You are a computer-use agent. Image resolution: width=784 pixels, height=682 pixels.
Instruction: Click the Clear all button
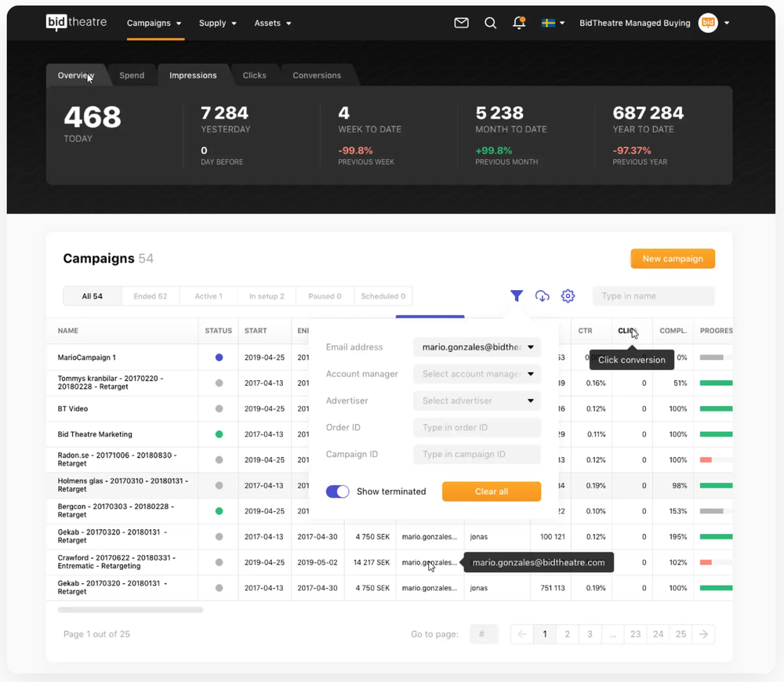(492, 492)
